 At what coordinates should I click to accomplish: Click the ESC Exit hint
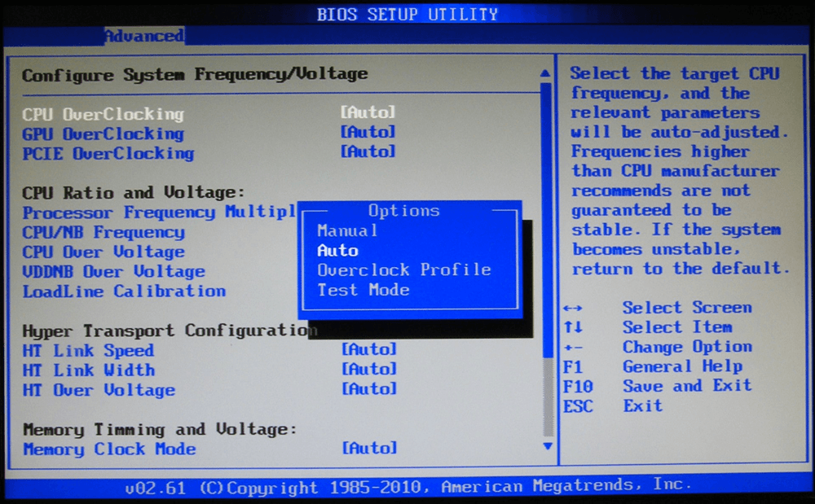point(612,406)
